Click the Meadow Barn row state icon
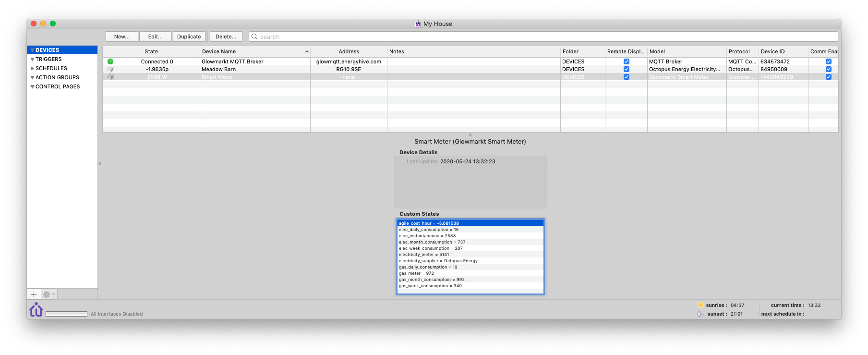This screenshot has height=355, width=868. point(110,69)
